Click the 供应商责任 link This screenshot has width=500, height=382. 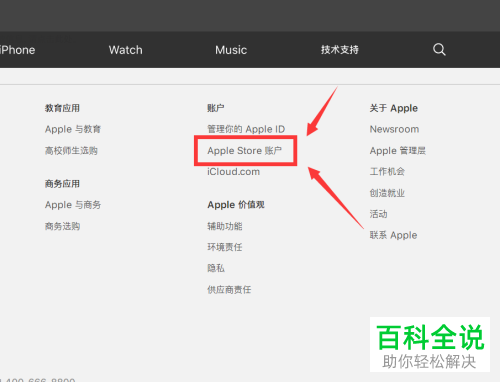point(229,290)
